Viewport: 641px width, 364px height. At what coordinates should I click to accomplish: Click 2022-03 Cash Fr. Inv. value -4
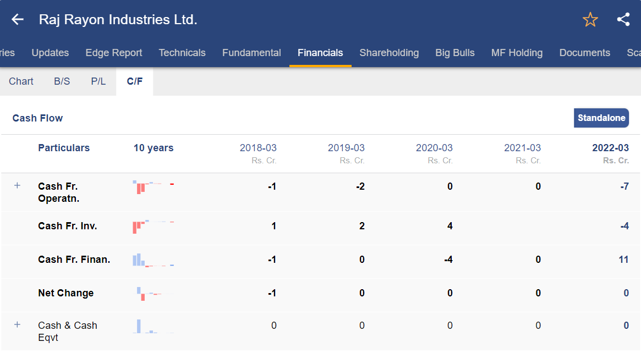tap(624, 226)
